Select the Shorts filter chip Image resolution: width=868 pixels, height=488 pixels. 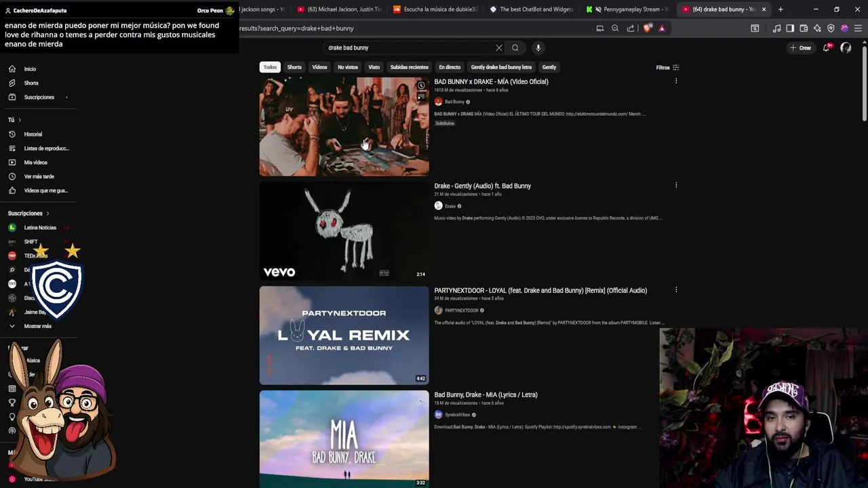[x=294, y=67]
